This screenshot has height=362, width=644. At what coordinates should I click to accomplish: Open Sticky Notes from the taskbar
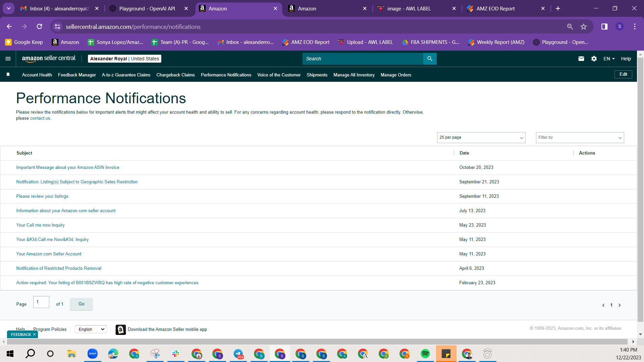coord(446,354)
